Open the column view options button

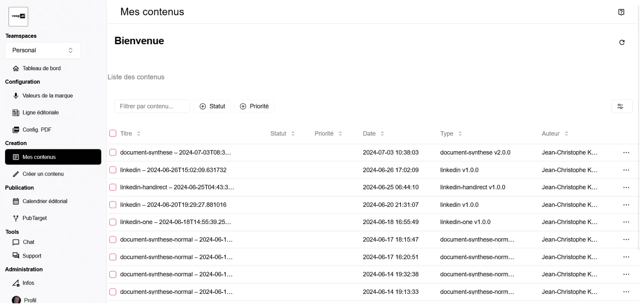(x=622, y=107)
